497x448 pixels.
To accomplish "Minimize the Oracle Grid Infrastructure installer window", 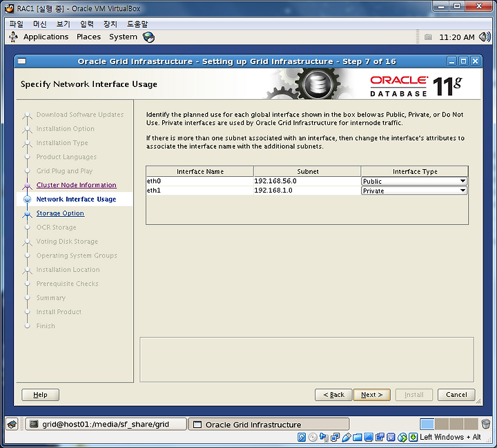I will pos(452,61).
